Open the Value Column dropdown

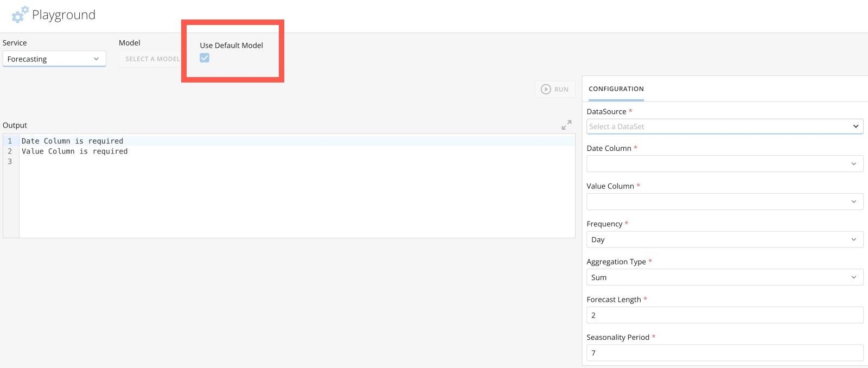click(x=725, y=201)
